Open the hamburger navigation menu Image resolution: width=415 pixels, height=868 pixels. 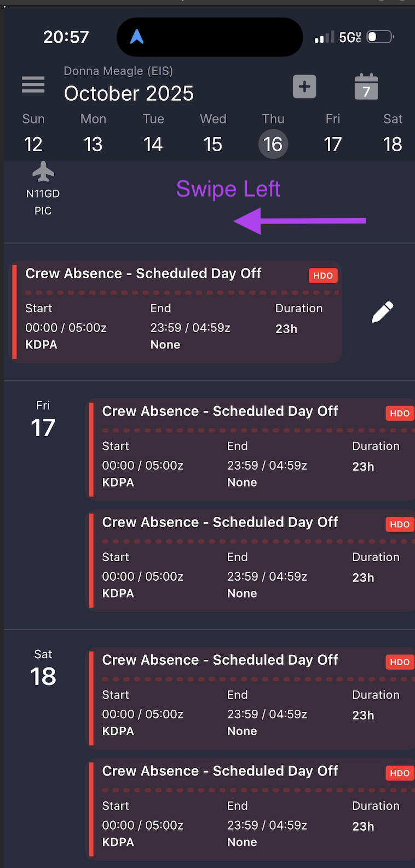[x=33, y=84]
